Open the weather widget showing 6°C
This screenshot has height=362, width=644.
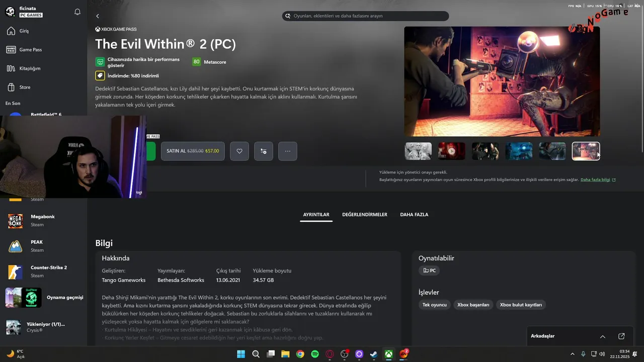click(16, 354)
